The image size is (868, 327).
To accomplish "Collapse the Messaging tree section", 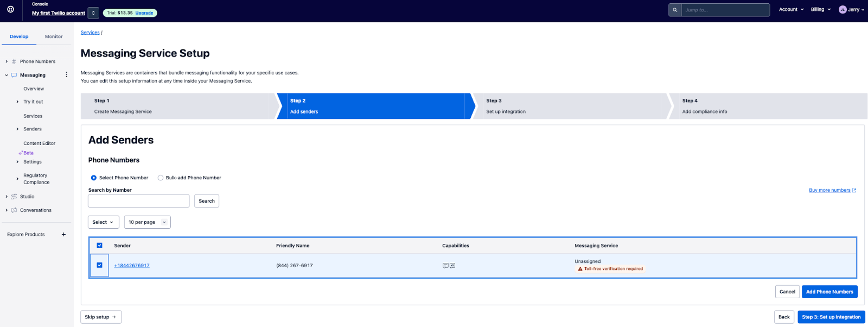I will pos(7,75).
